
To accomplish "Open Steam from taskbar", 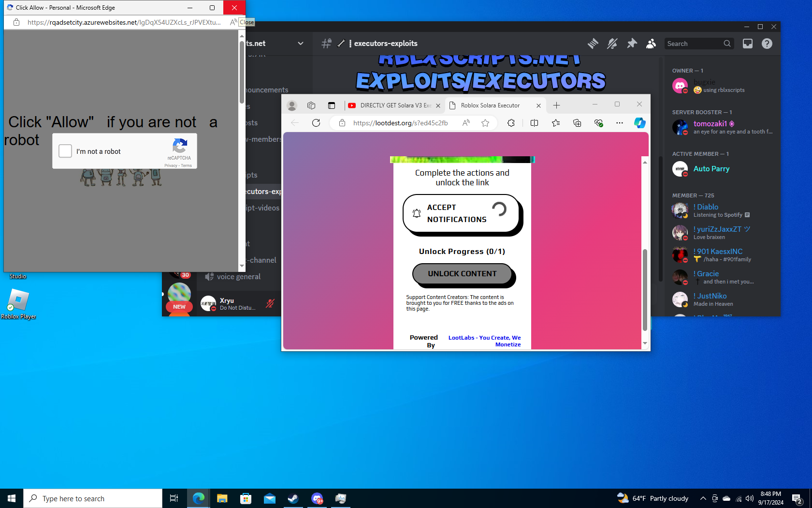I will point(293,498).
